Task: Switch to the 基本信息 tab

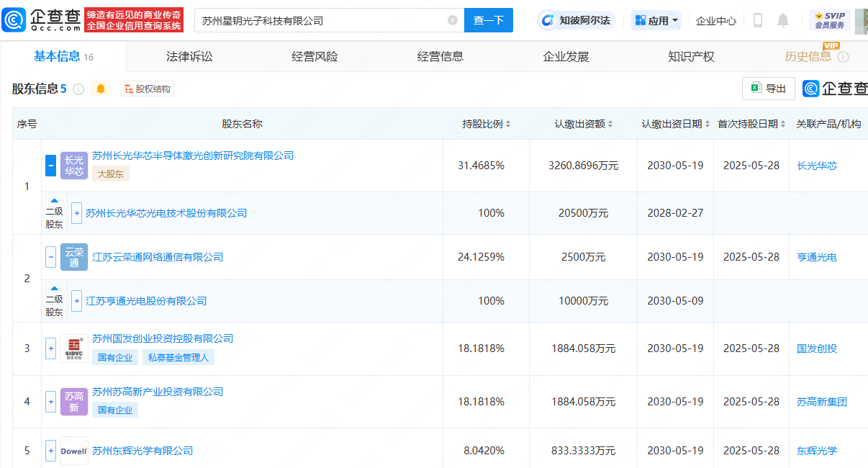Action: [63, 56]
